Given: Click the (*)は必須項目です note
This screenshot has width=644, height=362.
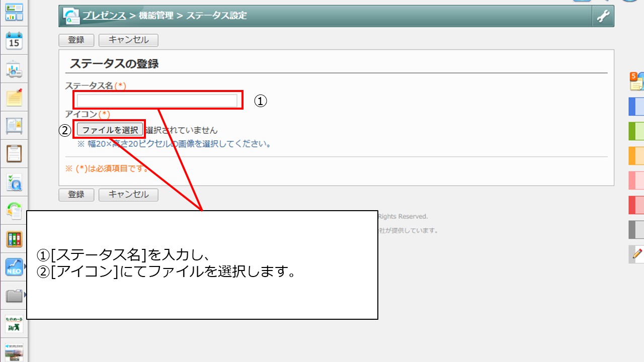Looking at the screenshot, I should click(x=108, y=168).
